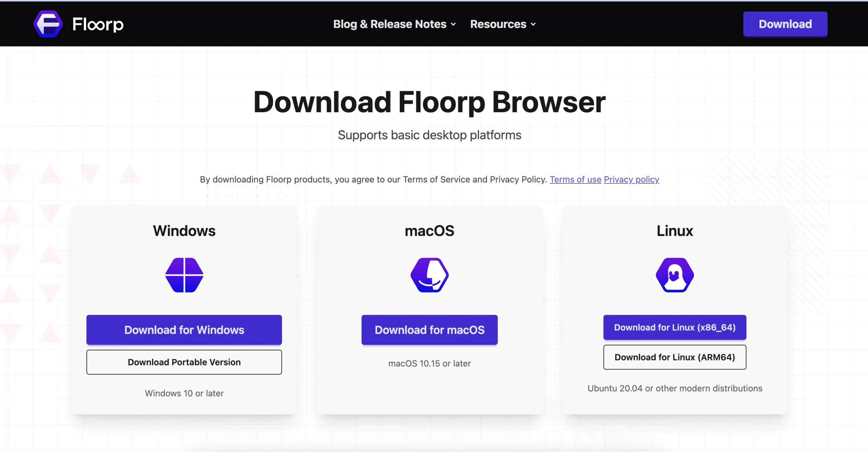Click Download for Linux (ARM64) button

click(x=675, y=357)
